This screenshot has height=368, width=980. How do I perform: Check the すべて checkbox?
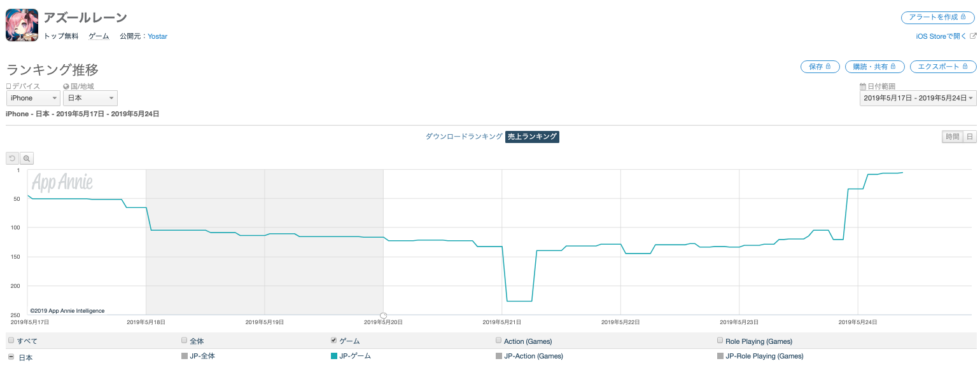(x=11, y=341)
